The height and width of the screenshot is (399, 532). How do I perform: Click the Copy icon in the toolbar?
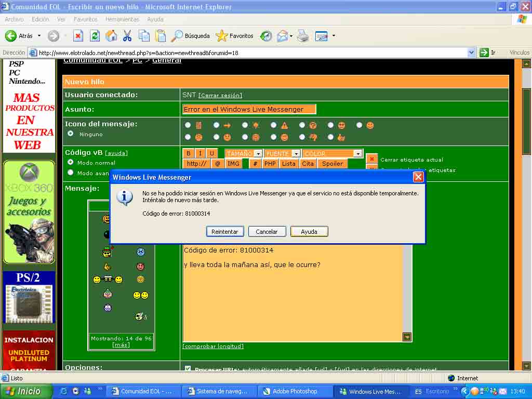coord(144,36)
